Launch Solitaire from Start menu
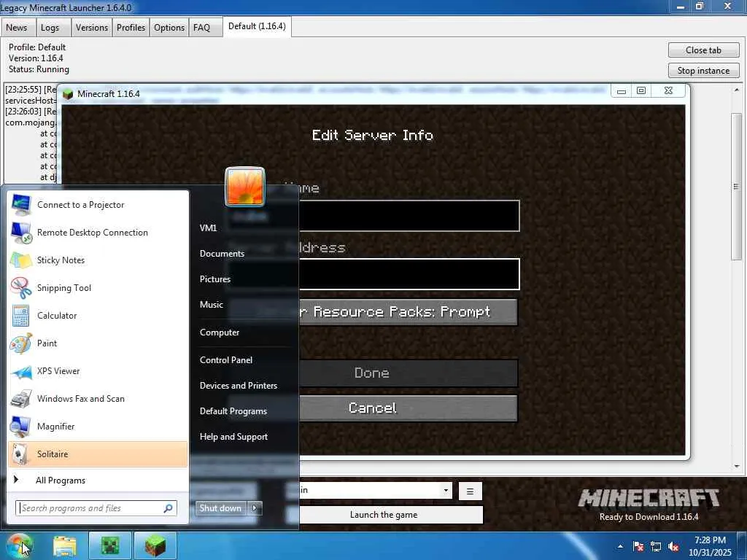 click(98, 454)
